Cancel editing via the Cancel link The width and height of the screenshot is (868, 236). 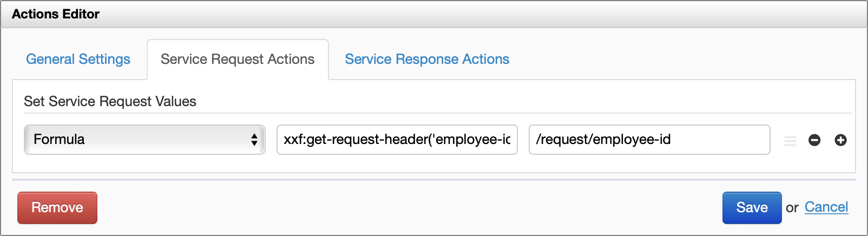pyautogui.click(x=826, y=207)
